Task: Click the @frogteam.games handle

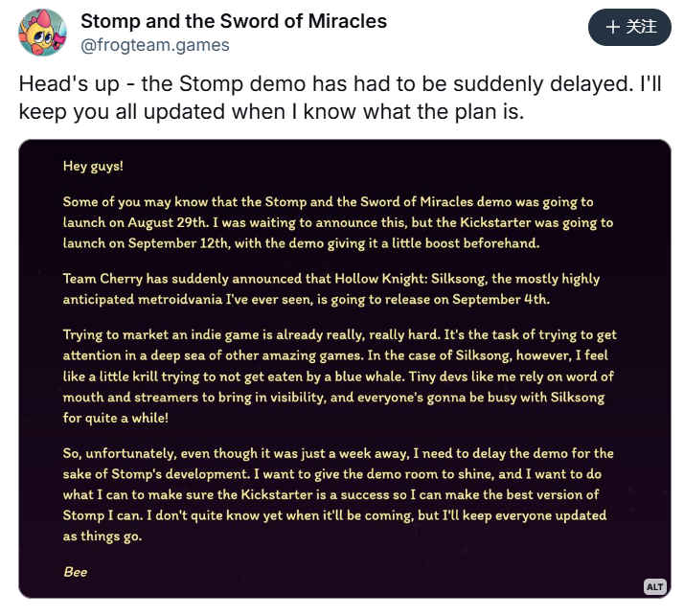Action: click(x=155, y=44)
